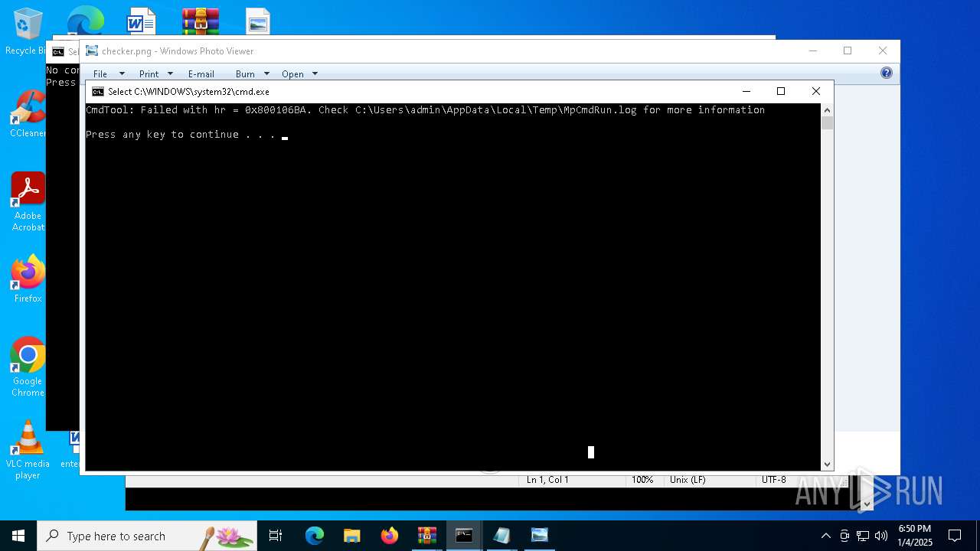Open the Print menu in Photo Viewer

pyautogui.click(x=149, y=73)
